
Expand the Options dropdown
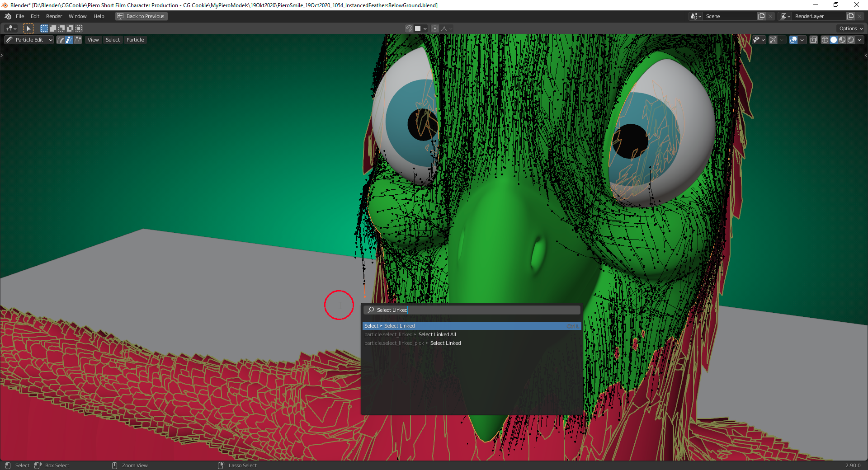pyautogui.click(x=849, y=28)
